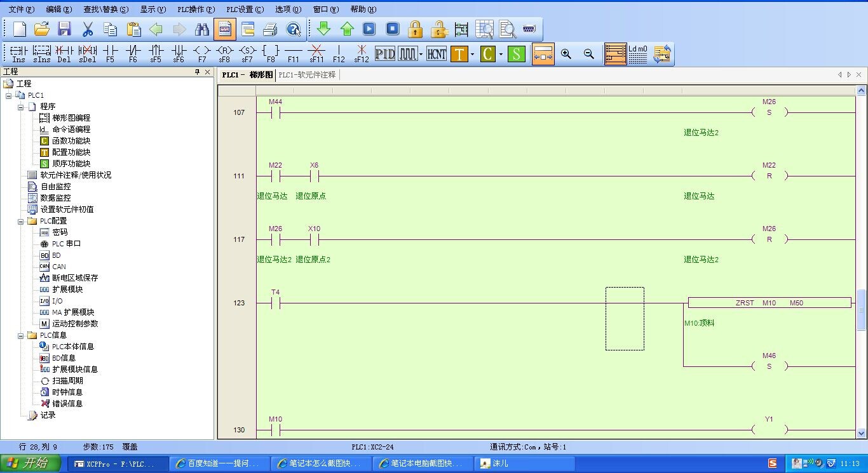Click the binoculars find icon

pyautogui.click(x=202, y=29)
